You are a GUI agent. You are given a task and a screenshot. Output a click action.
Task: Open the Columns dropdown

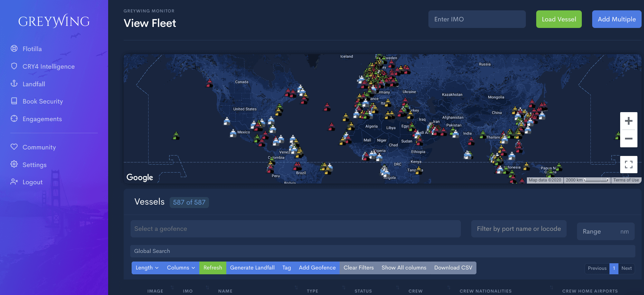click(181, 268)
